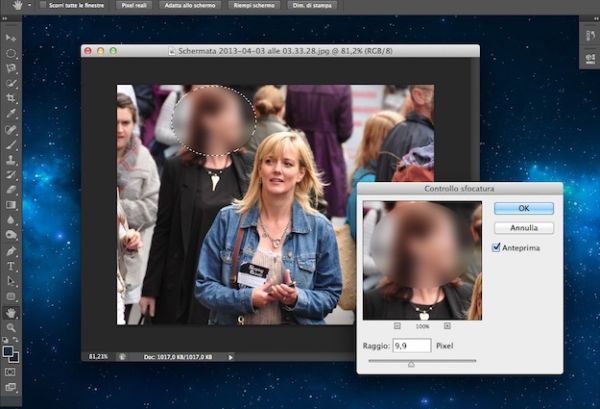Select the Elliptical Marquee tool
Screen dimensions: 600x409
click(11, 53)
